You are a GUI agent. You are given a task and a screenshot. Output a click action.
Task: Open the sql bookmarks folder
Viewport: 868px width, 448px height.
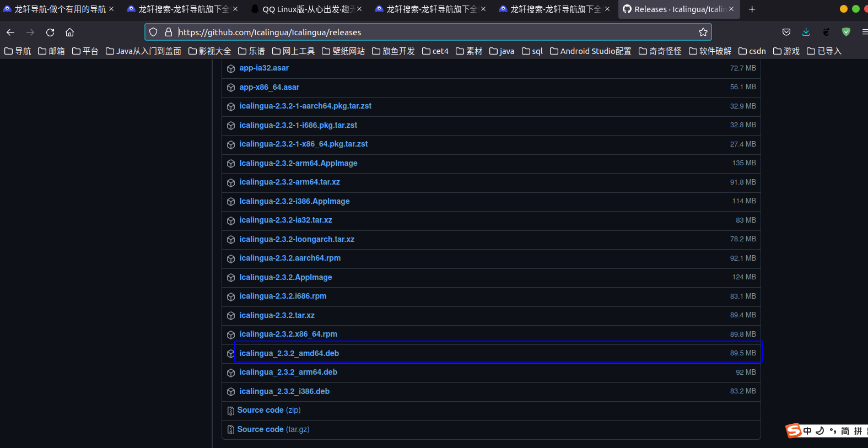(532, 51)
